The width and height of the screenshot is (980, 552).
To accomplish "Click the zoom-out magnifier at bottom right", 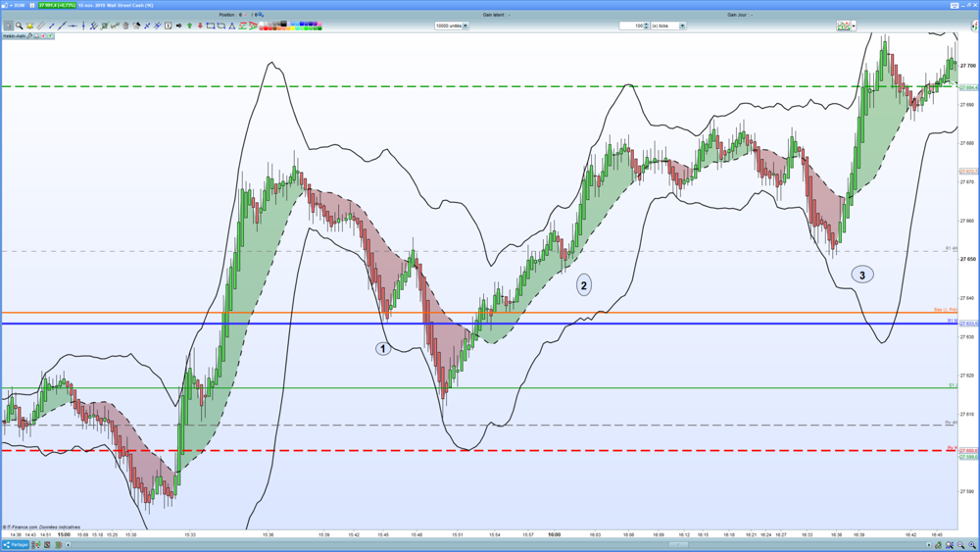I will coord(961,545).
